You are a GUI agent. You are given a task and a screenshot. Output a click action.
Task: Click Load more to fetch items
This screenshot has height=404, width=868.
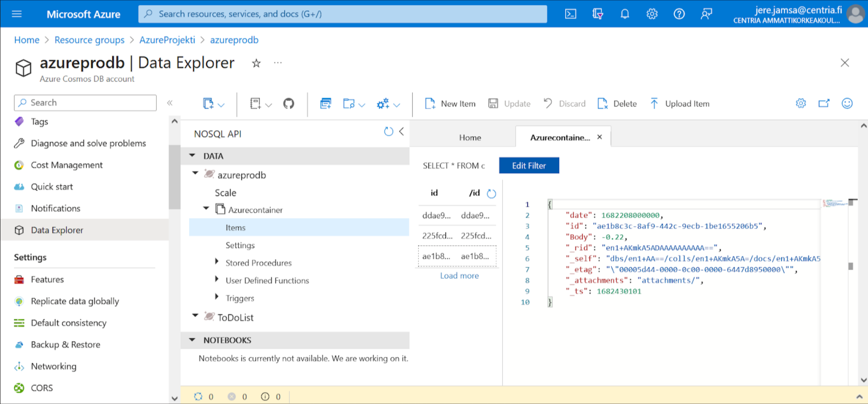click(x=459, y=275)
